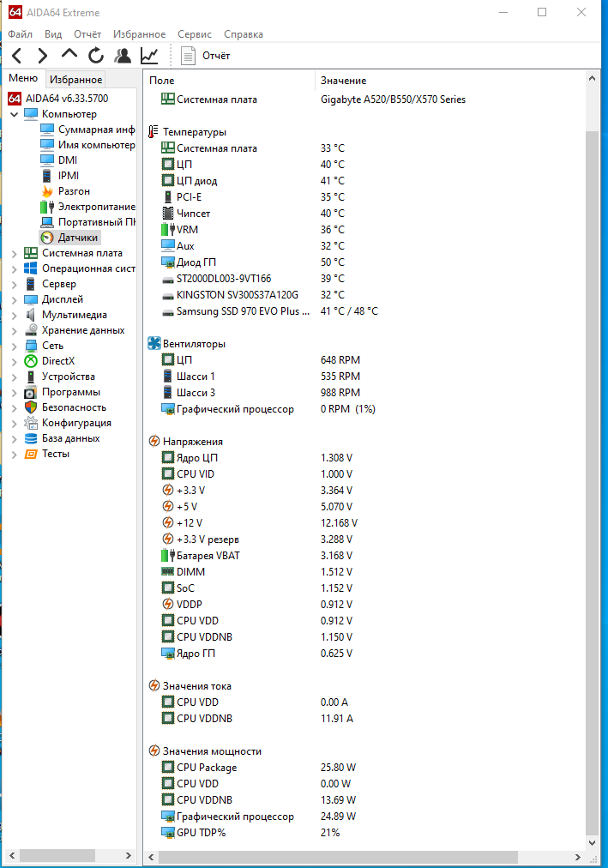This screenshot has width=608, height=868.
Task: Click the Значения тока section icon
Action: tap(154, 686)
